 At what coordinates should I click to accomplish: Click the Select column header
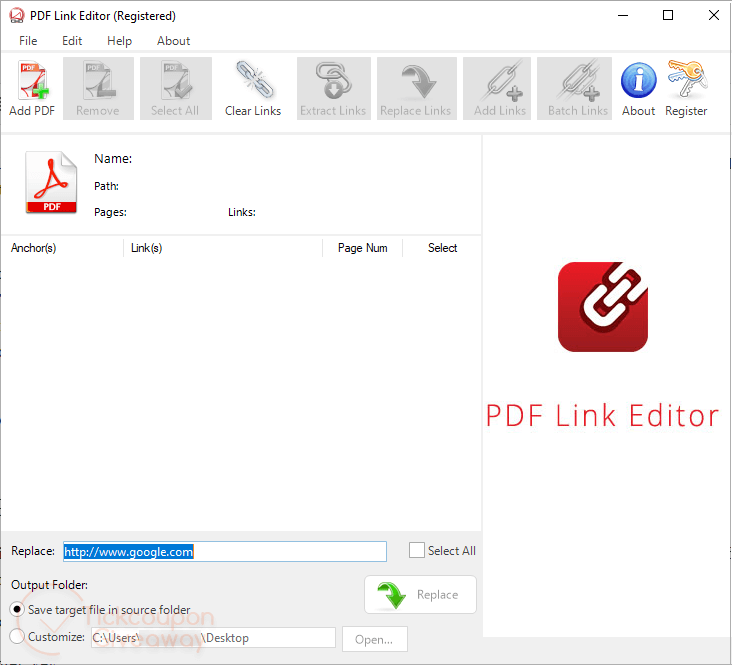442,248
